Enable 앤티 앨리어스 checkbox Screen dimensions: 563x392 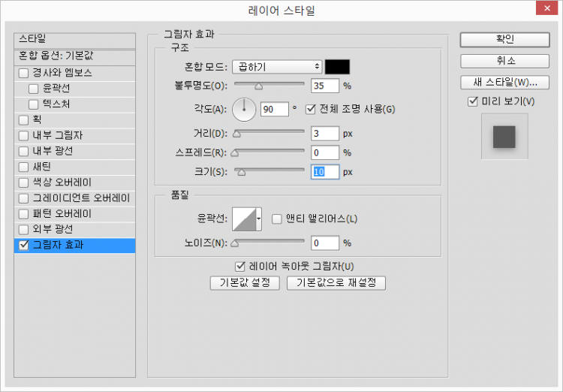pos(276,219)
